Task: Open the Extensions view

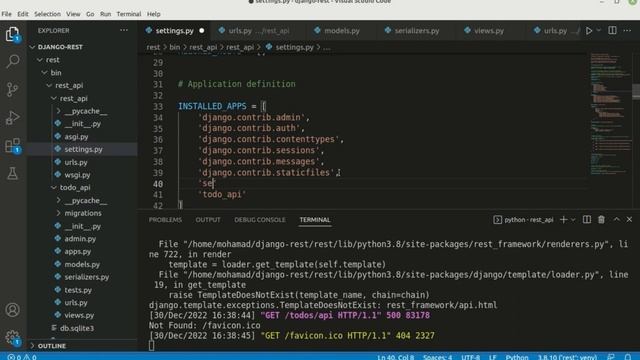Action: point(13,145)
